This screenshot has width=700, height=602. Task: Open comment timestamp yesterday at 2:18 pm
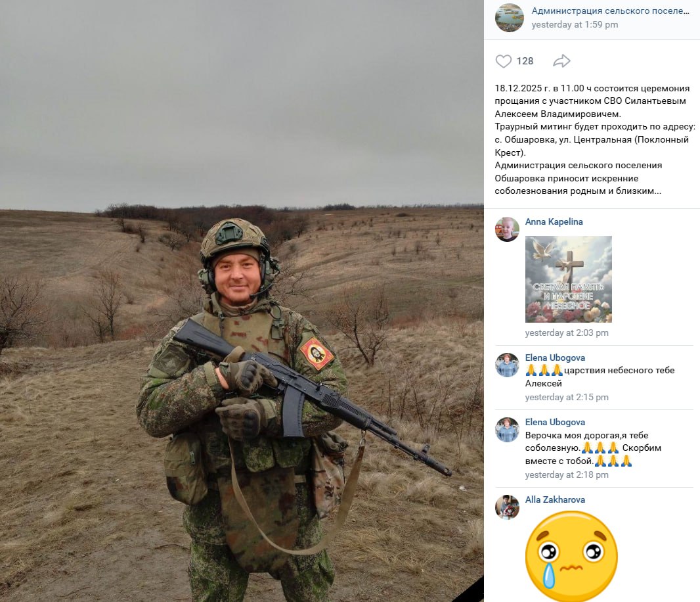click(x=567, y=475)
